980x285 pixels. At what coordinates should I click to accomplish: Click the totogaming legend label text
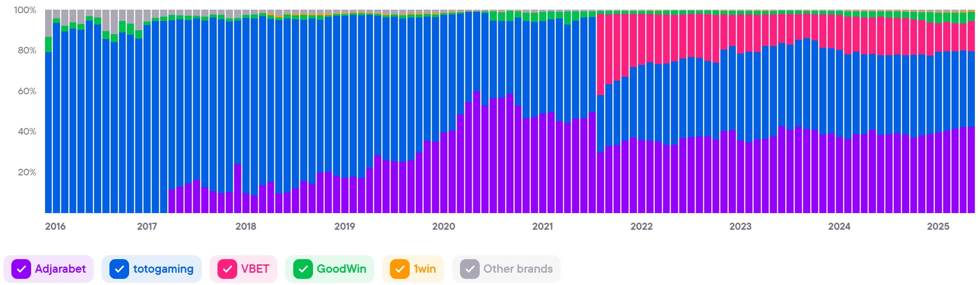[x=163, y=269]
